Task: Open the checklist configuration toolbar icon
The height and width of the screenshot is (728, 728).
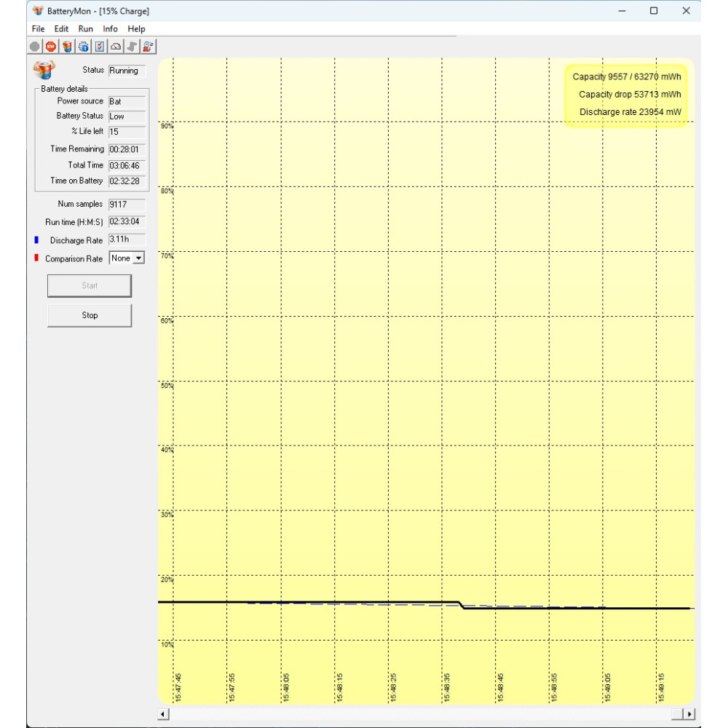Action: click(x=100, y=47)
